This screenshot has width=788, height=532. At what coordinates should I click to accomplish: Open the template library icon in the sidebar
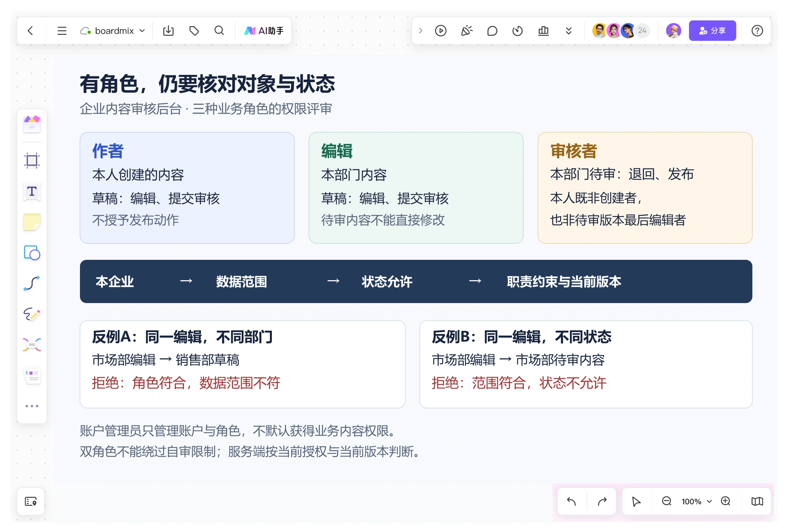click(32, 124)
